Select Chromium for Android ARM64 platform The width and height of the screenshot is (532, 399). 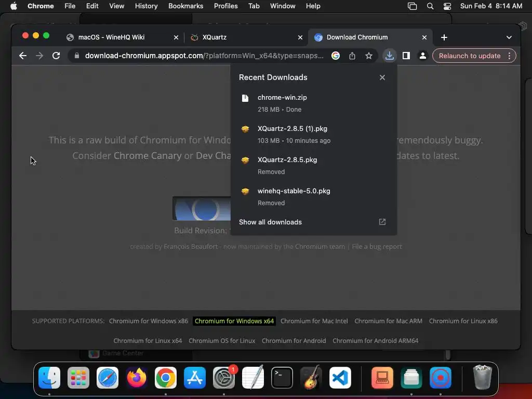(x=375, y=341)
